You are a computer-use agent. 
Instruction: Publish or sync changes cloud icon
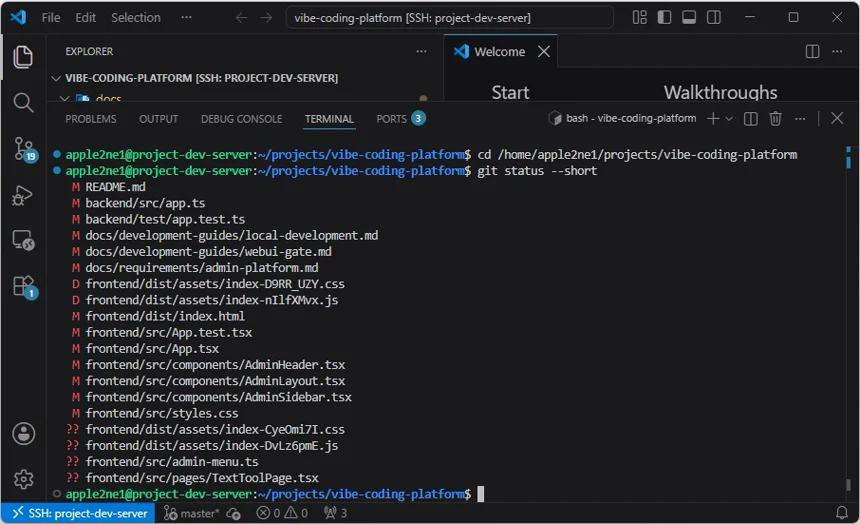(234, 514)
